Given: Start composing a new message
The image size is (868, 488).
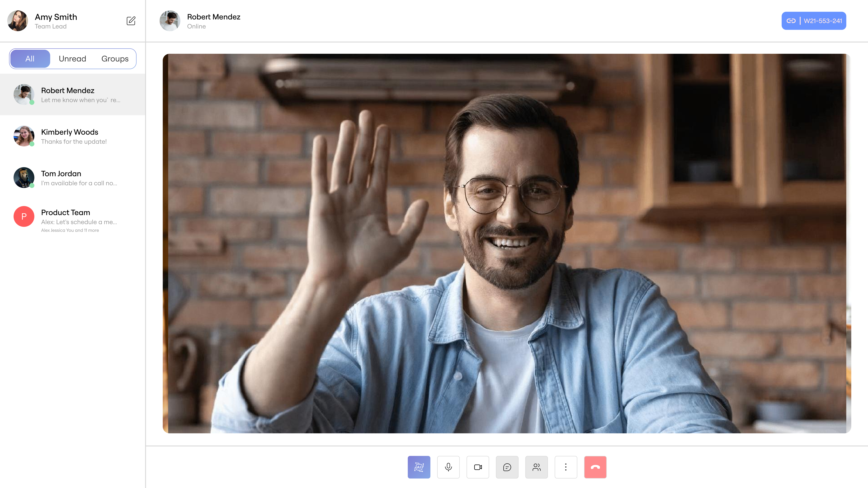Looking at the screenshot, I should click(x=131, y=21).
